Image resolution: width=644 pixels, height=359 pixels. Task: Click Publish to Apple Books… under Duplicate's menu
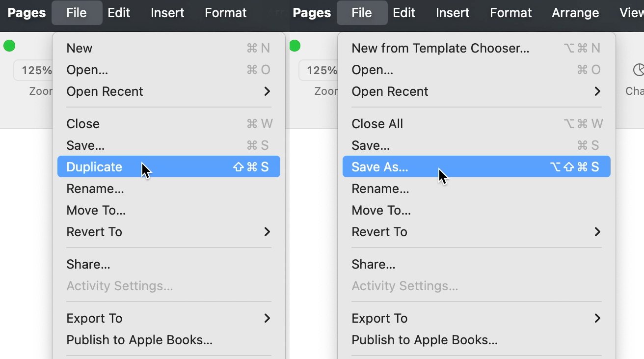[x=169, y=340]
